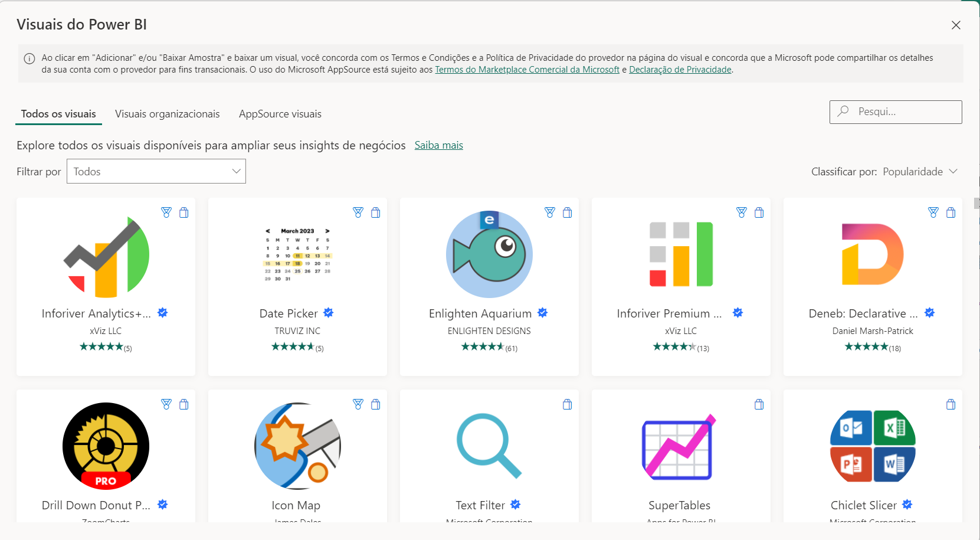Close the Visuais do Power BI dialog

(x=956, y=25)
